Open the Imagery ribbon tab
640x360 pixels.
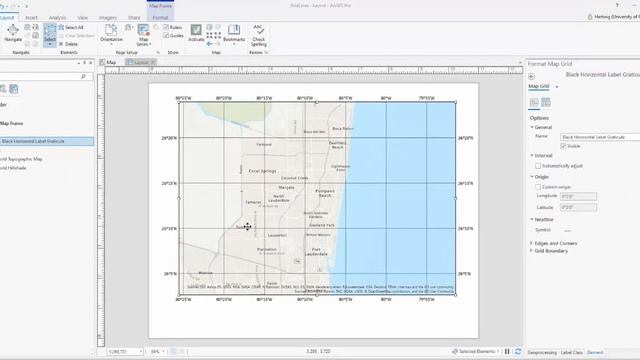(108, 18)
